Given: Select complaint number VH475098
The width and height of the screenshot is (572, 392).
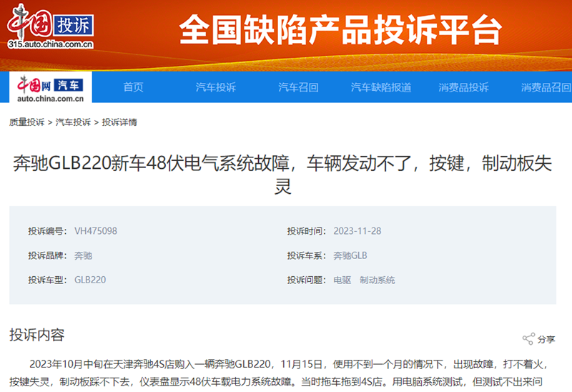Looking at the screenshot, I should tap(96, 231).
